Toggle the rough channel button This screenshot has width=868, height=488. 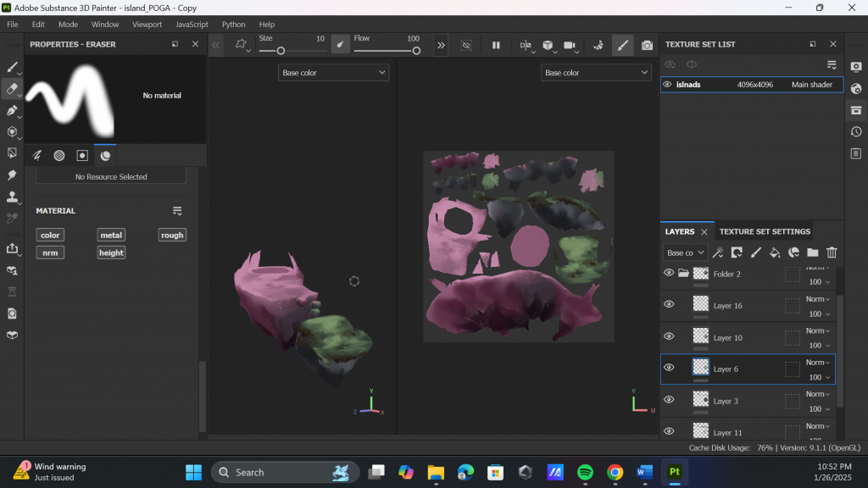(x=172, y=236)
